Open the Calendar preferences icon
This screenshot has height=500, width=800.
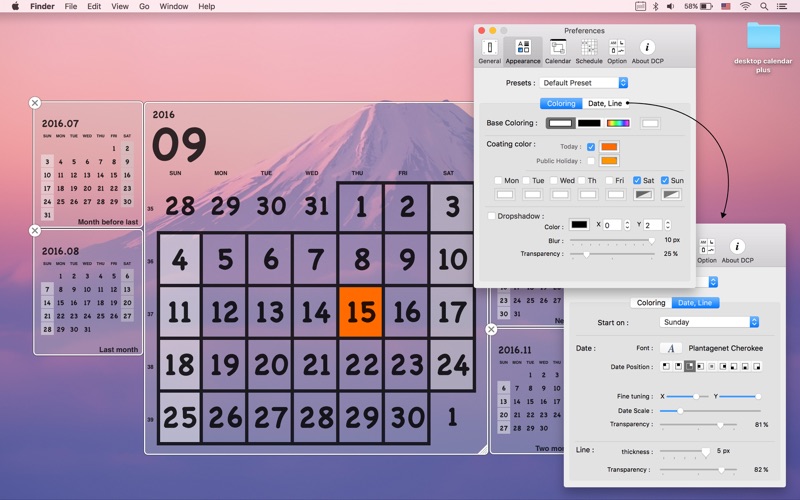[x=558, y=52]
